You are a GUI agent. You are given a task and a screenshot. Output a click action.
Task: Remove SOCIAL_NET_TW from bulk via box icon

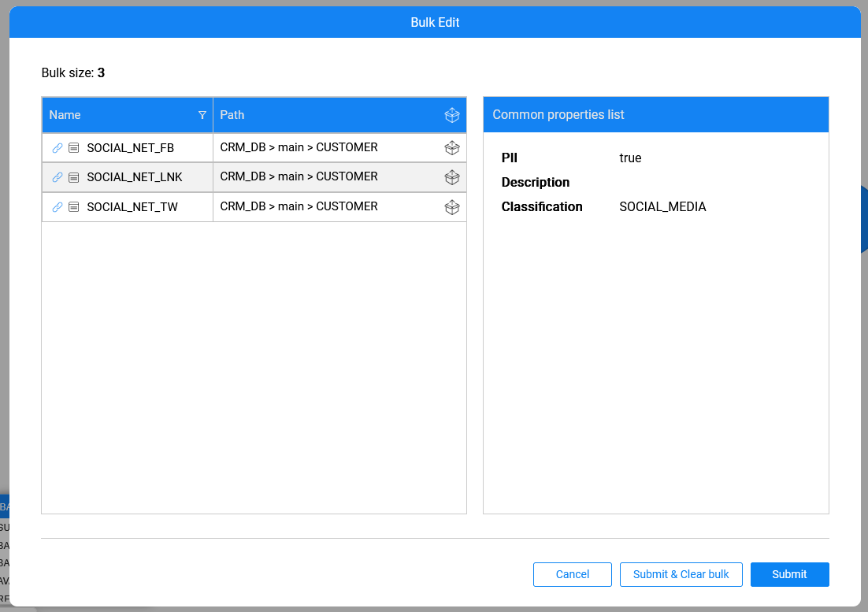tap(451, 207)
